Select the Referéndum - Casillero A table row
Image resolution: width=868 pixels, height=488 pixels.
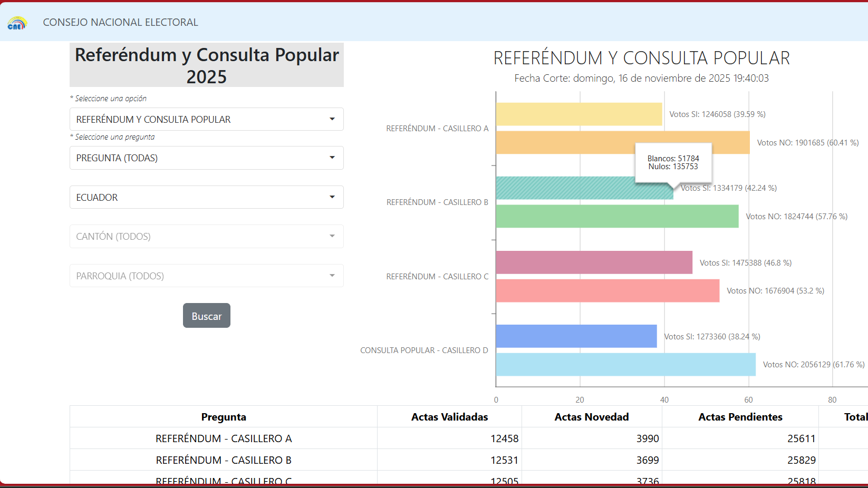pos(224,438)
